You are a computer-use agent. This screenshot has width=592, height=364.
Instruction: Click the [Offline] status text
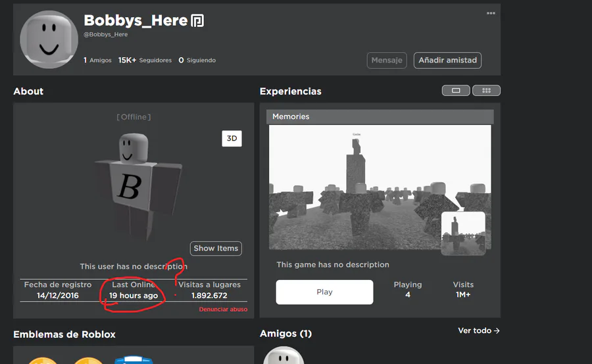[x=134, y=117]
